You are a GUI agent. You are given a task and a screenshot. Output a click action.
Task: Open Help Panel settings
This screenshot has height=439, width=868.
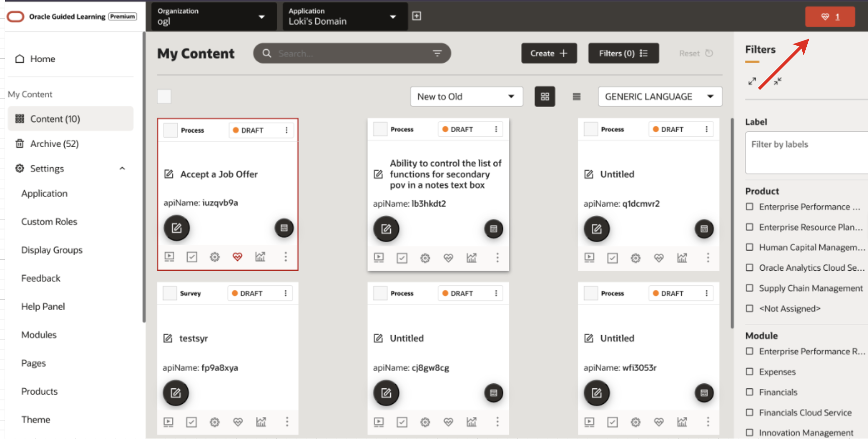click(x=43, y=306)
